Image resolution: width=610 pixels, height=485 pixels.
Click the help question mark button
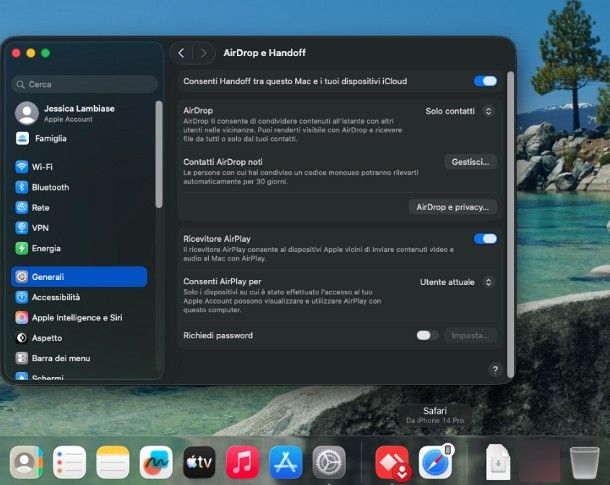[495, 369]
